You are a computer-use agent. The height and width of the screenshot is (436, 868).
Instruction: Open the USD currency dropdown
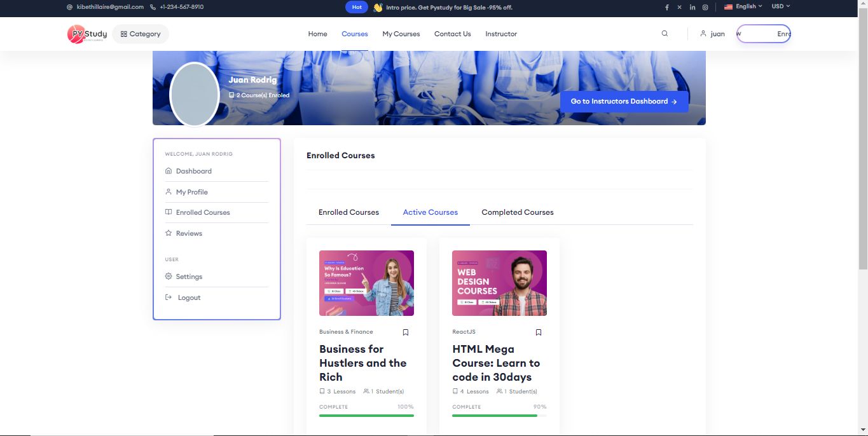click(780, 6)
